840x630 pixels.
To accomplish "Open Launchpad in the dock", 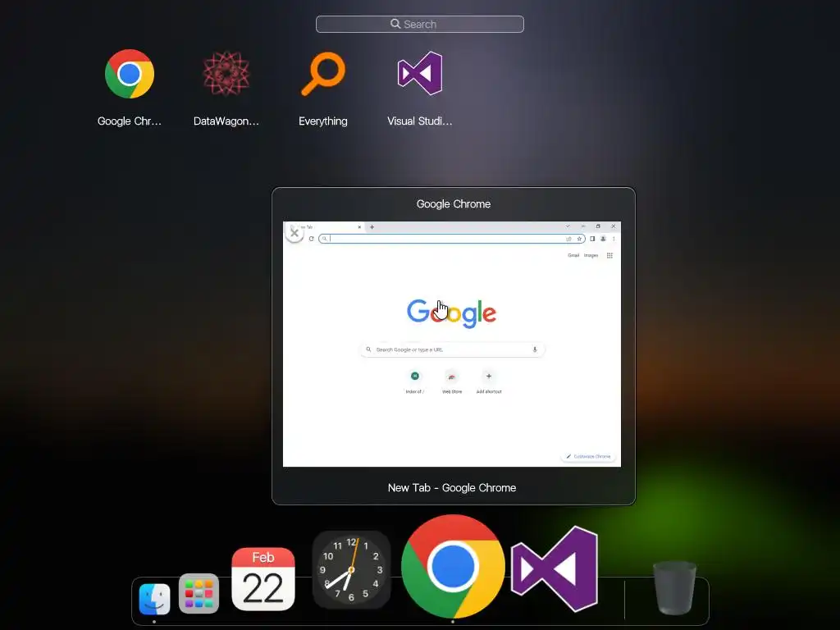I will (x=199, y=594).
